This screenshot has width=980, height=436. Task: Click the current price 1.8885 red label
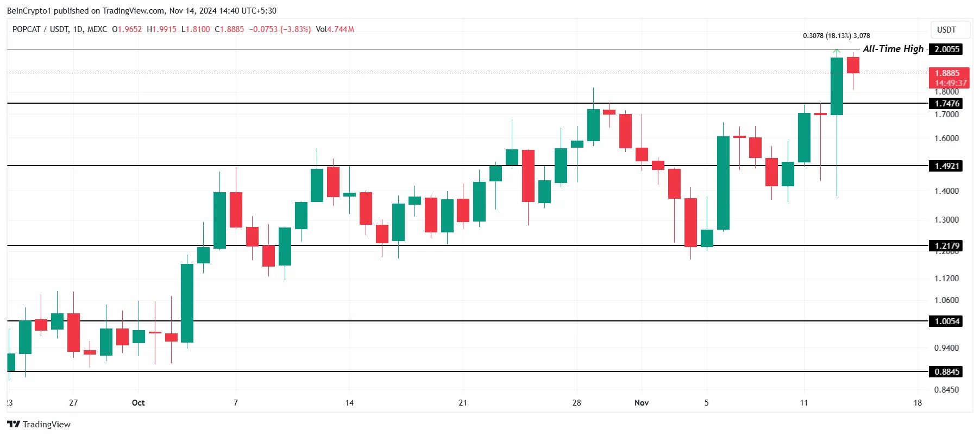pos(950,78)
